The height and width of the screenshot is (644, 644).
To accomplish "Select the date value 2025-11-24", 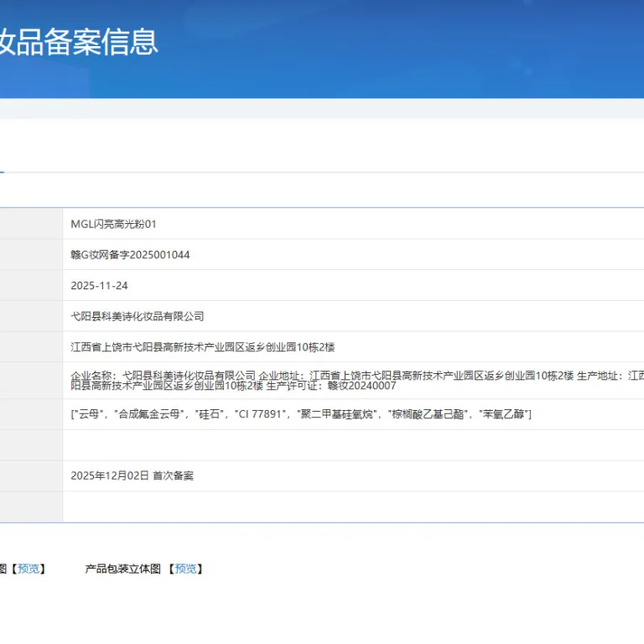I will coord(99,285).
